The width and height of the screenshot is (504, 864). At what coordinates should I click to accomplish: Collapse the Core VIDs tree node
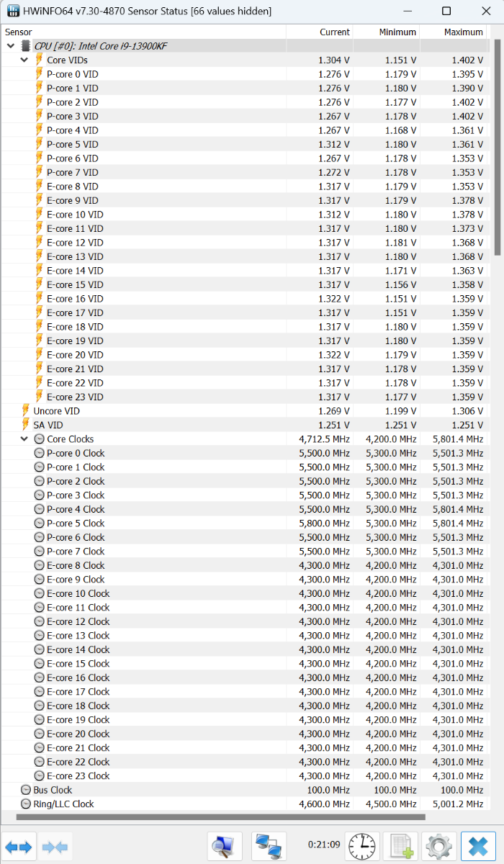coord(24,60)
